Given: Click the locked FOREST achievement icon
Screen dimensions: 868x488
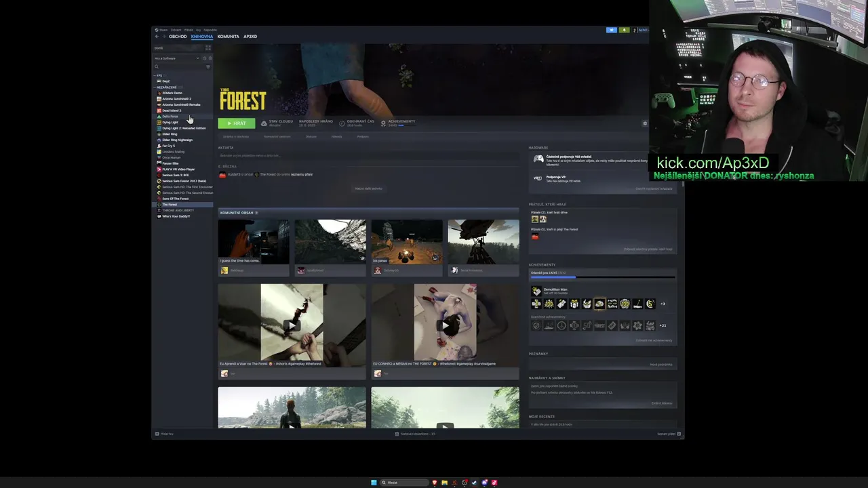Looking at the screenshot, I should click(x=599, y=325).
